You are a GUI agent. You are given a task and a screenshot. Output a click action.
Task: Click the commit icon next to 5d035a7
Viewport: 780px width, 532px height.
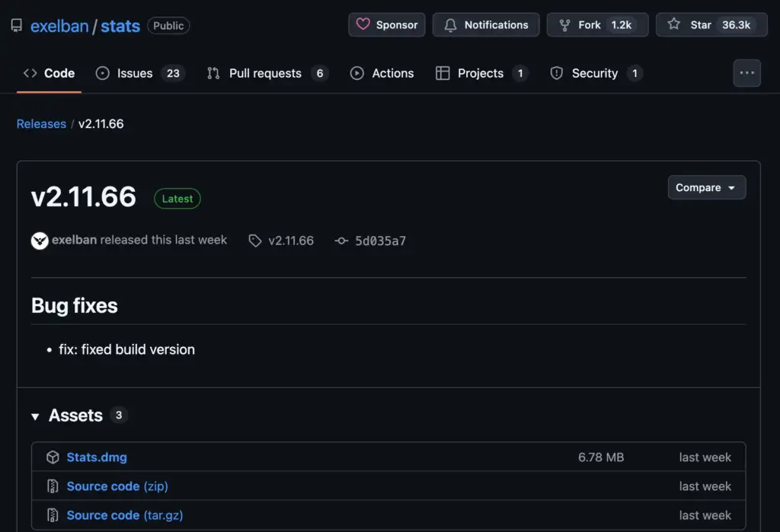coord(340,241)
